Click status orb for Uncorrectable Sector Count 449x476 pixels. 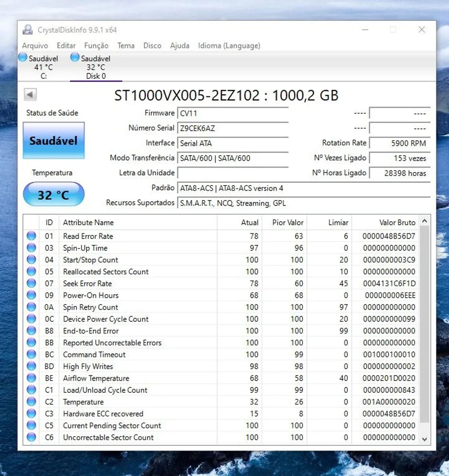coord(31,437)
